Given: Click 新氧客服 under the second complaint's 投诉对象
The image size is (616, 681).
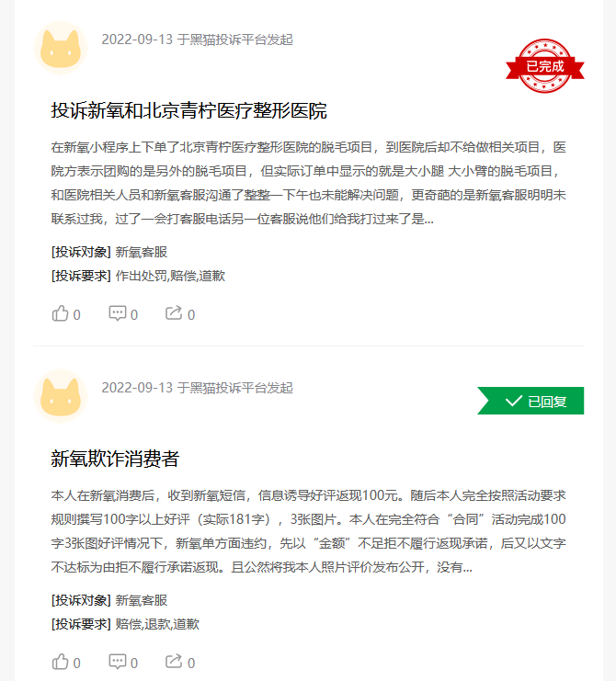Looking at the screenshot, I should coord(142,600).
